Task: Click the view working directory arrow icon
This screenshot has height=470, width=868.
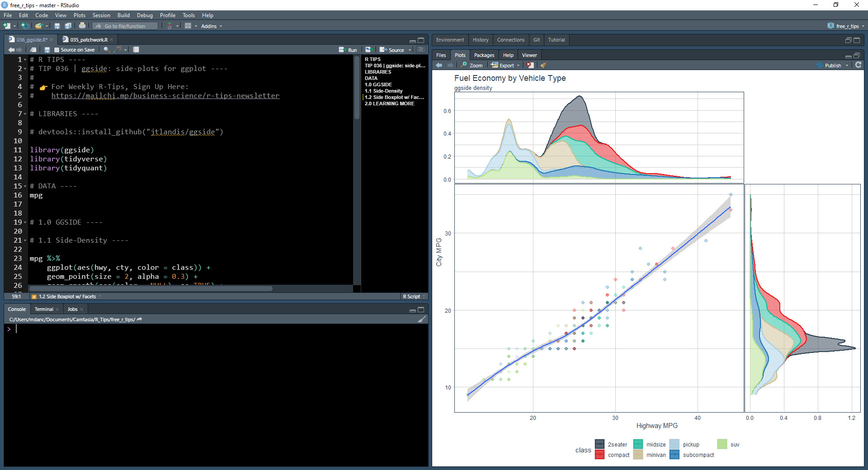Action: tap(140, 319)
